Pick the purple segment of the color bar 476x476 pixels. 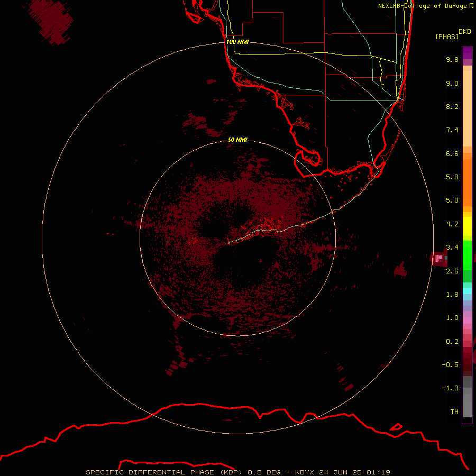(x=467, y=53)
